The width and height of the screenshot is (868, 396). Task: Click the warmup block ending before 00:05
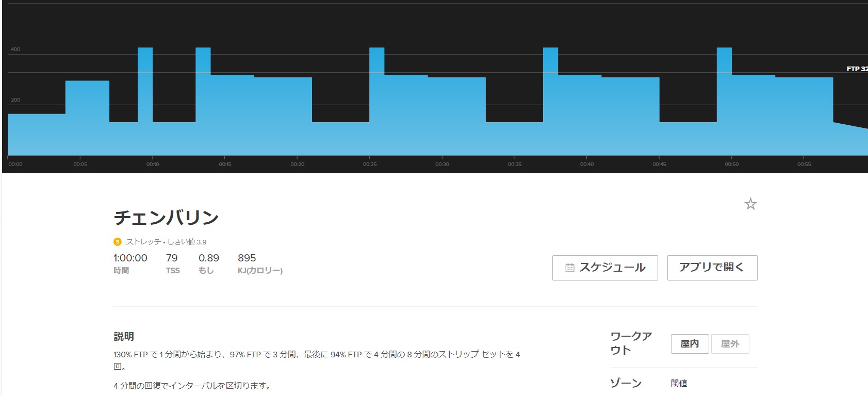pos(37,135)
